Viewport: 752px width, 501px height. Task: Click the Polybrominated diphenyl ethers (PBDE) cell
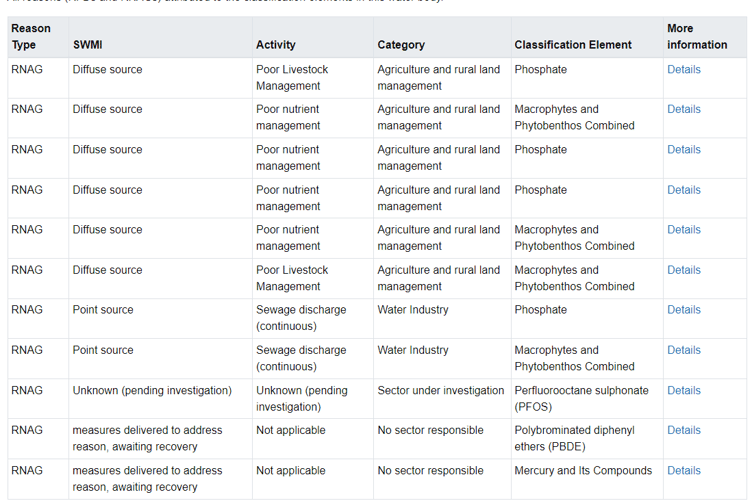[x=574, y=438]
